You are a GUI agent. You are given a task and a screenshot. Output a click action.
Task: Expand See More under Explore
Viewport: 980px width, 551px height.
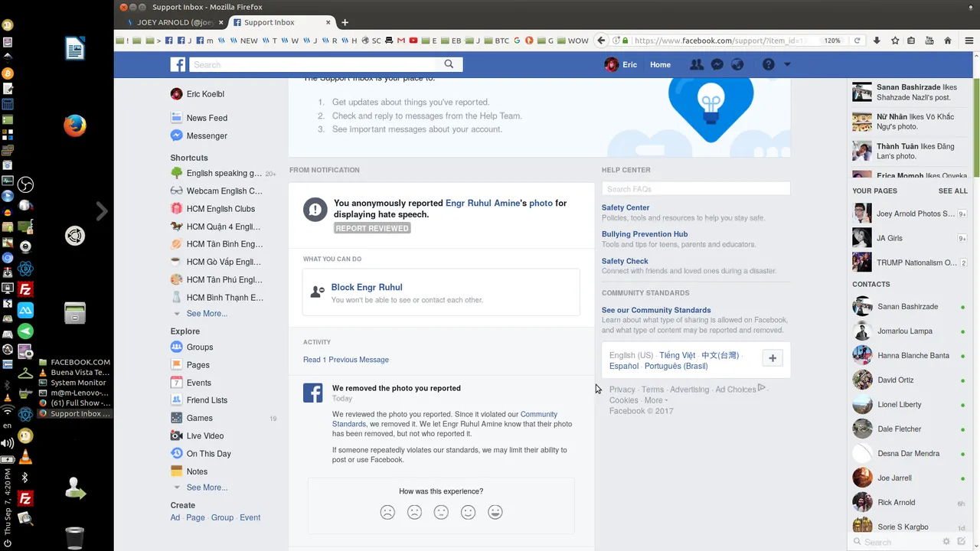pos(207,487)
